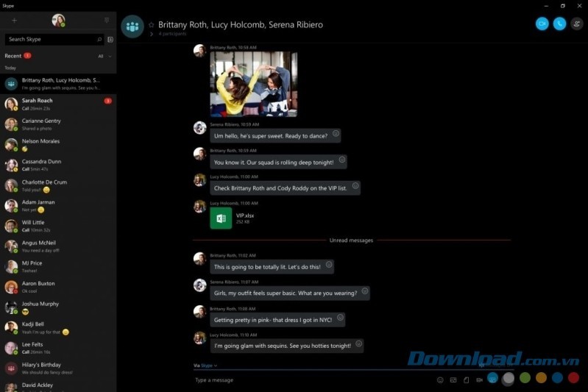Select the light blue color circle
Screen dimensions: 588x392
pyautogui.click(x=492, y=378)
